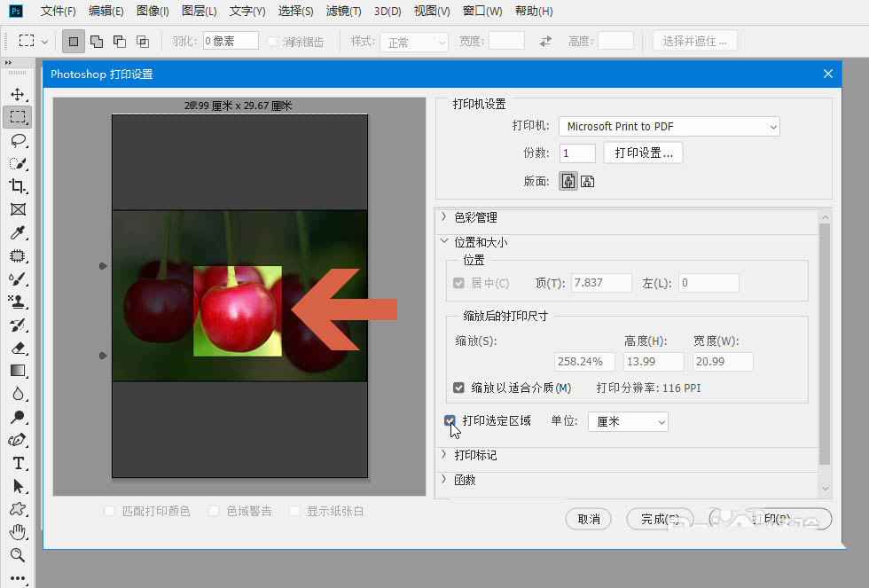869x588 pixels.
Task: Toggle 消除锯齿 checkbox
Action: 272,42
